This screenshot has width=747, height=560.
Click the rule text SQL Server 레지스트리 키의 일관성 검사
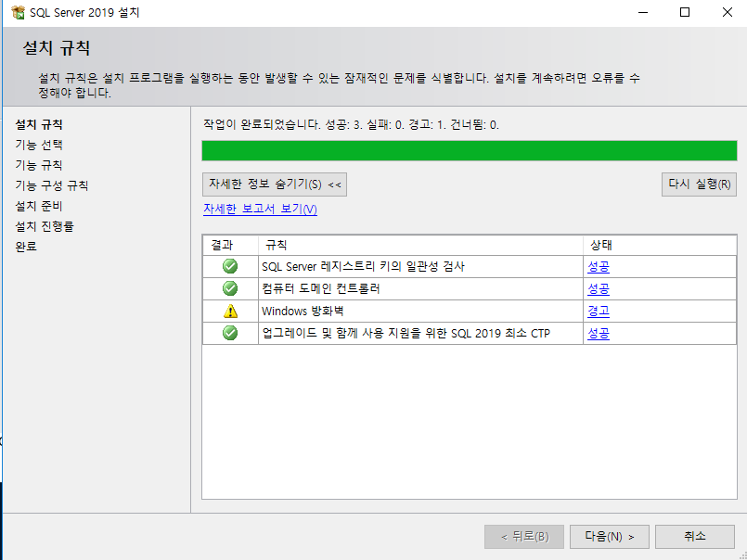(363, 267)
